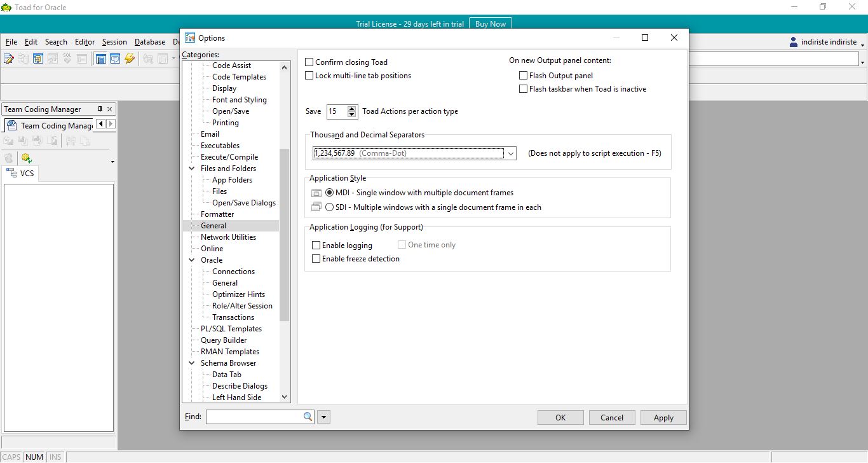Viewport: 868px width, 463px height.
Task: Select Optimizer Hints under Oracle
Action: click(238, 294)
